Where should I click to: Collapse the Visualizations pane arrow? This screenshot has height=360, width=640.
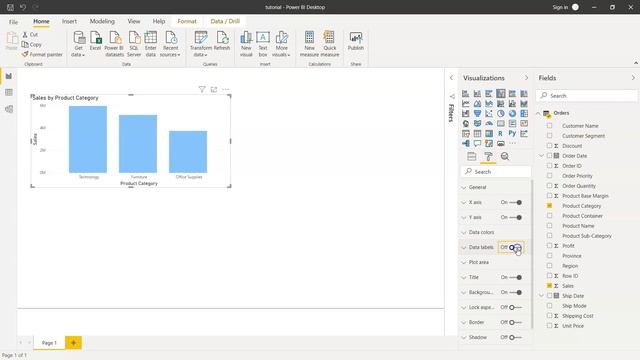pyautogui.click(x=526, y=78)
